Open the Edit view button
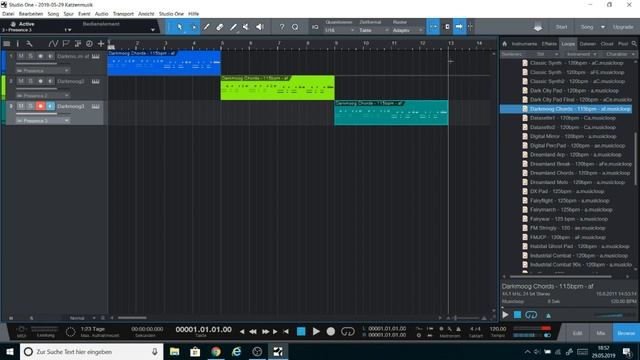 pos(577,333)
